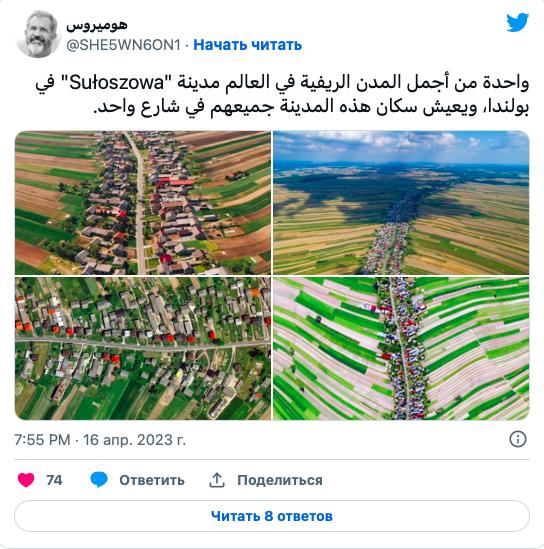
Task: Click the Читать 8 ответов button
Action: [272, 516]
